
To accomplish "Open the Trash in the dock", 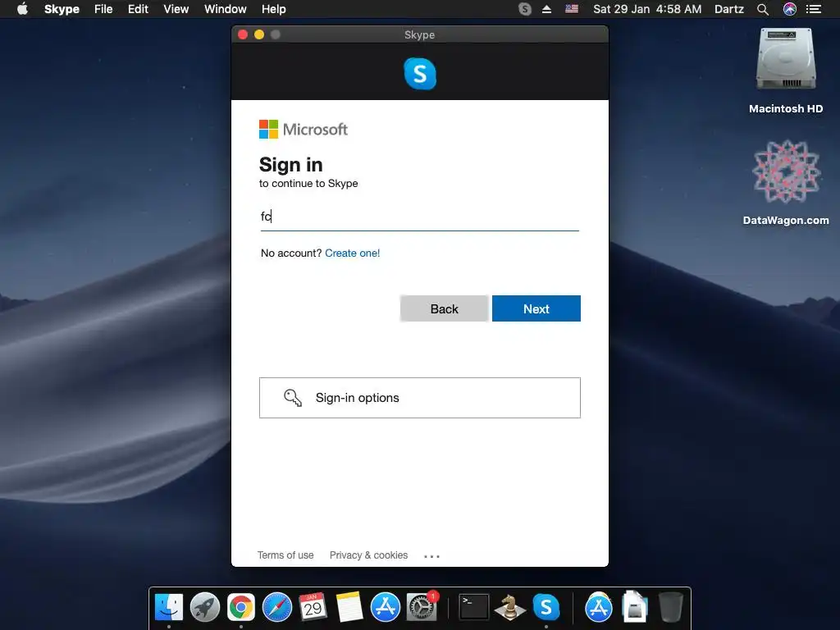I will click(671, 608).
